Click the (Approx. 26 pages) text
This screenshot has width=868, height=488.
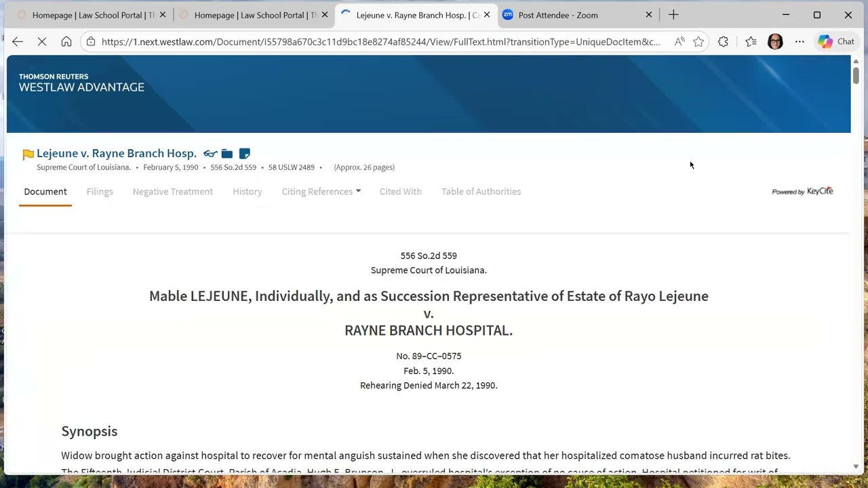tap(364, 167)
